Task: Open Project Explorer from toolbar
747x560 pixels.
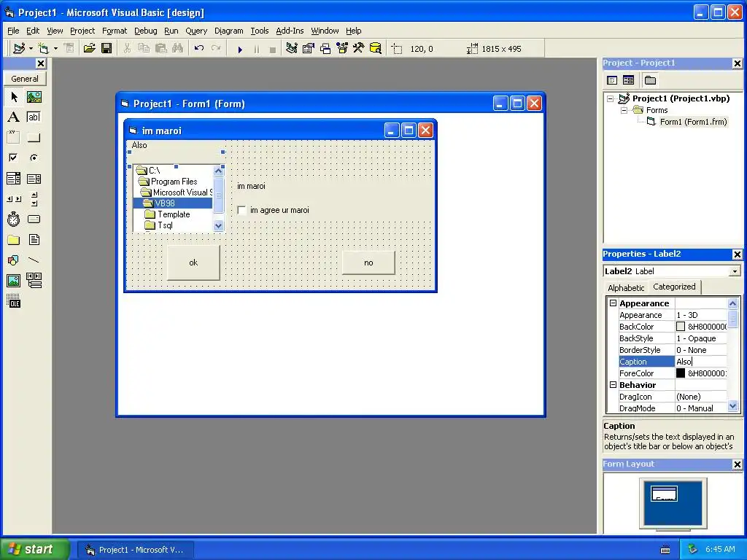Action: point(292,49)
